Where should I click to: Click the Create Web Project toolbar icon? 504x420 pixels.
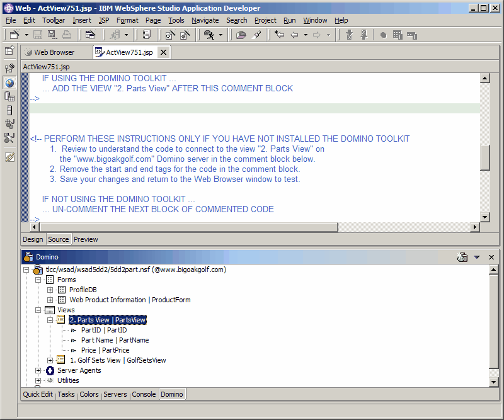[x=91, y=35]
